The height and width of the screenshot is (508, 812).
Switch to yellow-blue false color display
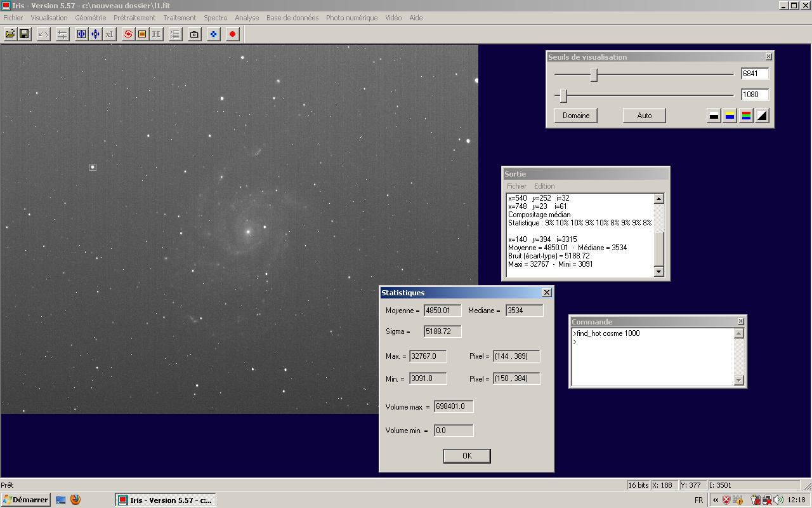click(x=731, y=115)
